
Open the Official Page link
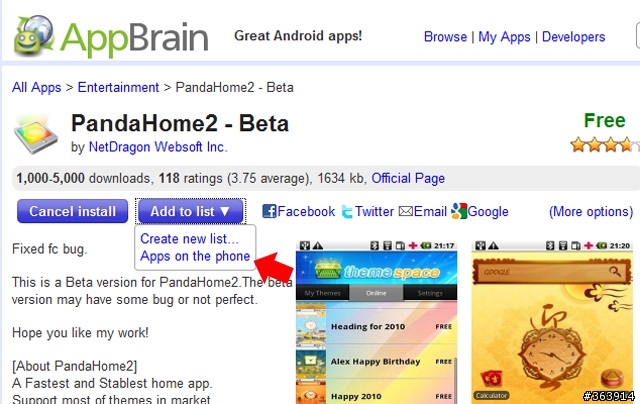(408, 178)
